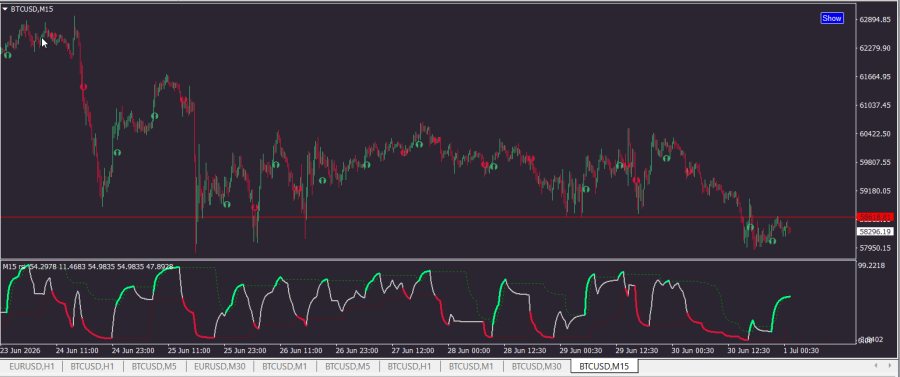Click the red horizontal price level line
The height and width of the screenshot is (377, 900).
coord(428,217)
